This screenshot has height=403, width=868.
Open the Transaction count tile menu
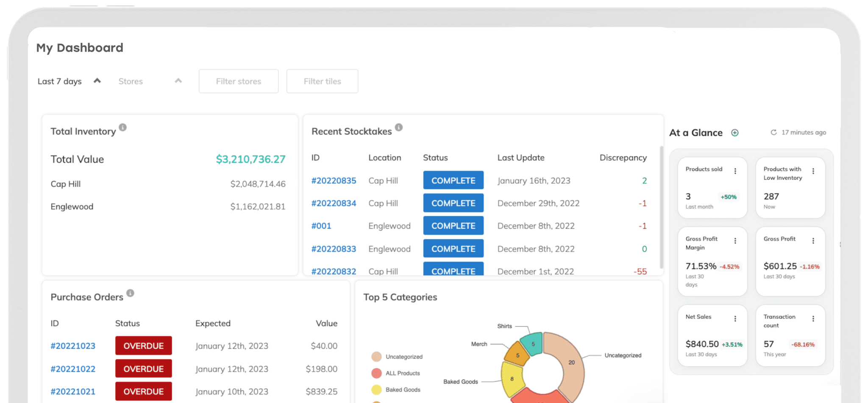coord(813,318)
